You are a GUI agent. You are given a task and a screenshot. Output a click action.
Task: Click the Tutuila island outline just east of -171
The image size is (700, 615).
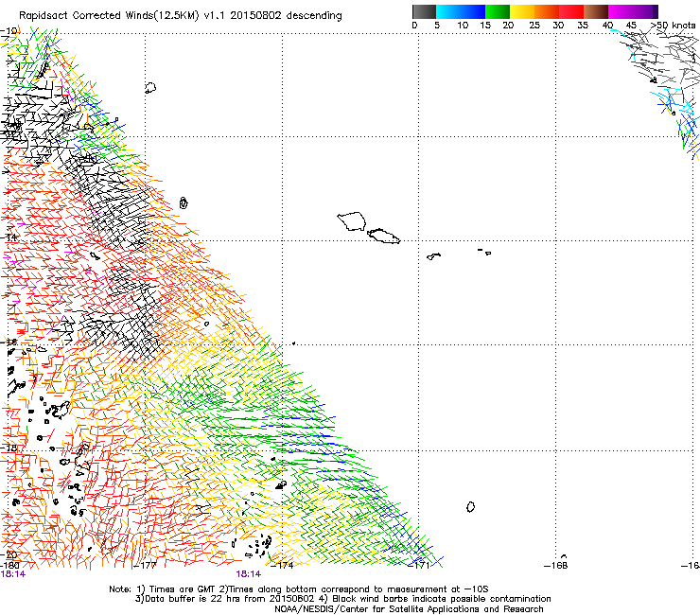(x=433, y=256)
